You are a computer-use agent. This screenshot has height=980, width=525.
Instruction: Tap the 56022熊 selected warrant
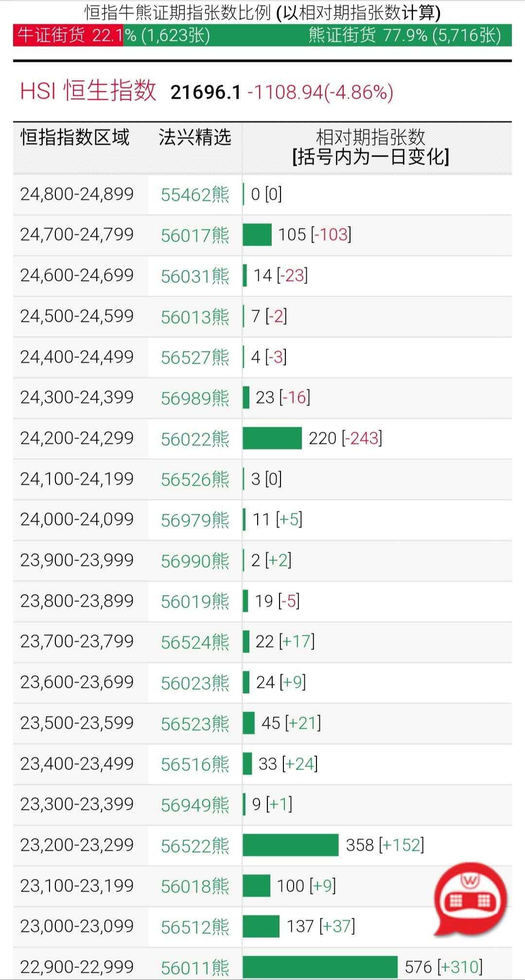pos(195,439)
